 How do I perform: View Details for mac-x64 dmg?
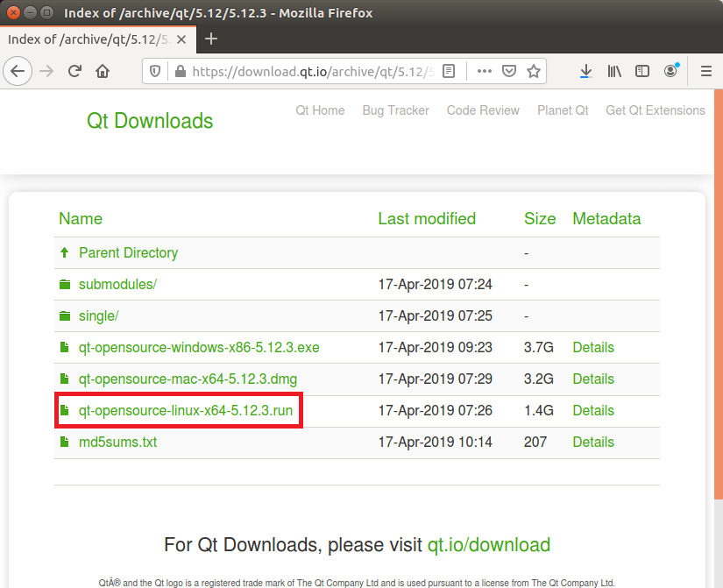pyautogui.click(x=593, y=379)
